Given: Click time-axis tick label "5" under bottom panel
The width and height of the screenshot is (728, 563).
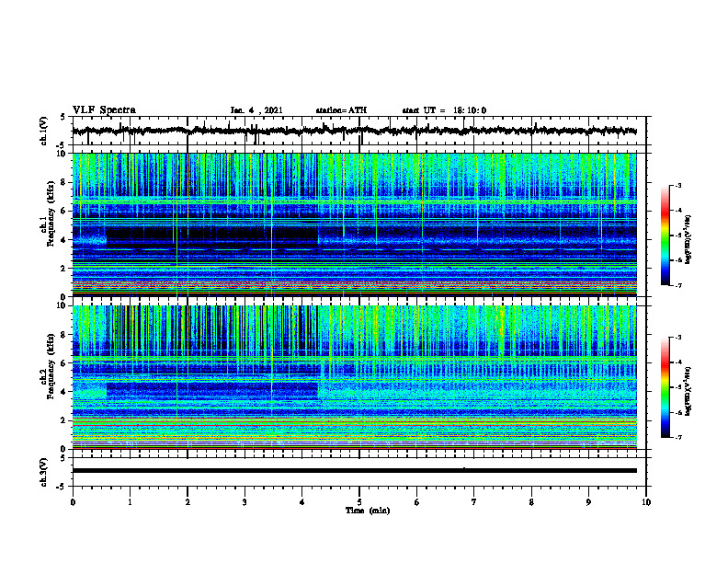Looking at the screenshot, I should (359, 502).
